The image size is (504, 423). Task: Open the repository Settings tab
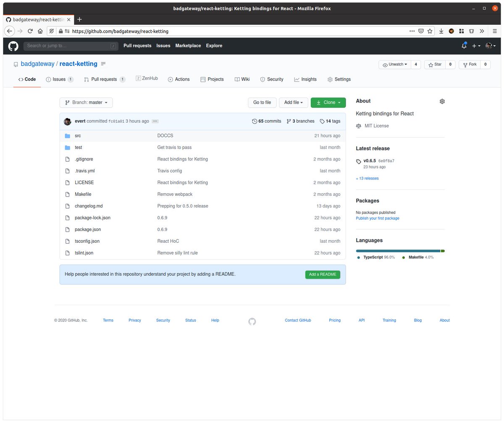339,79
